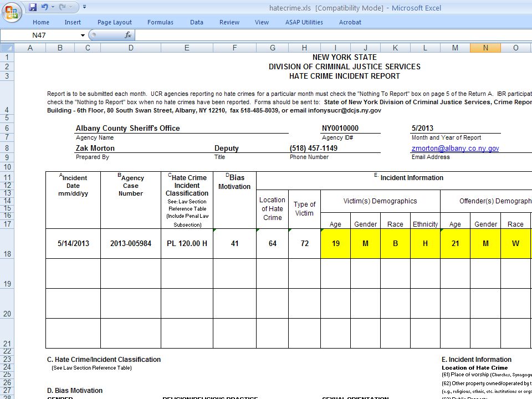The height and width of the screenshot is (399, 532).
Task: Click the HATE CRIME INCIDENT REPORT heading
Action: click(x=344, y=76)
